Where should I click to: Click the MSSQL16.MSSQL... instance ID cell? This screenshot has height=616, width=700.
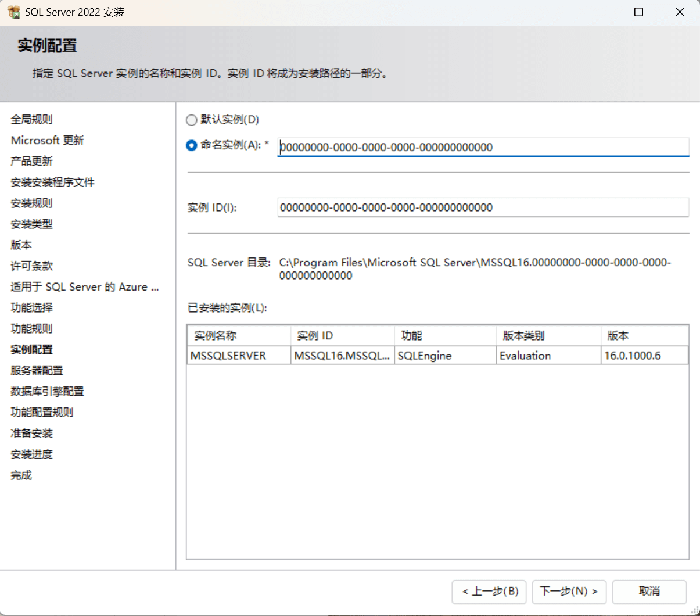(343, 356)
